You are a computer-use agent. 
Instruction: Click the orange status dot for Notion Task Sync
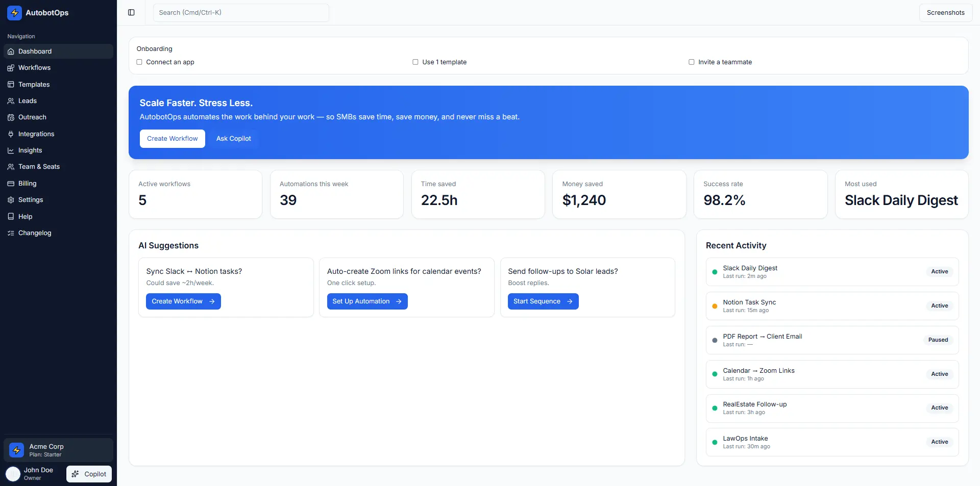715,306
